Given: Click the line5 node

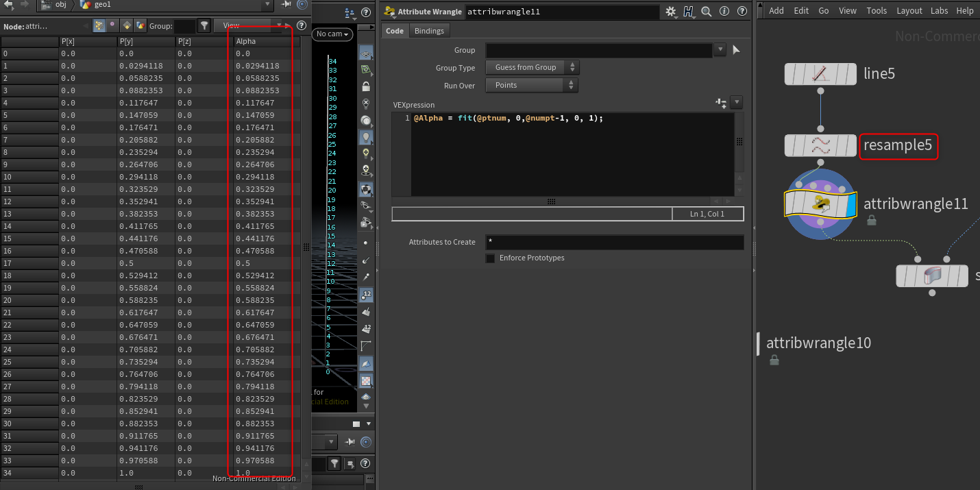Looking at the screenshot, I should coord(820,74).
